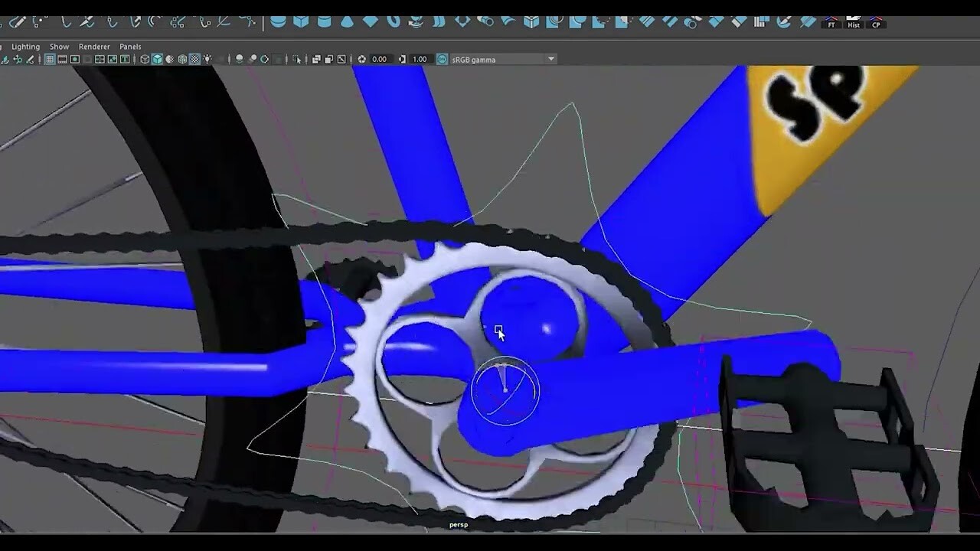Toggle shaded display mode in viewport

(x=157, y=59)
